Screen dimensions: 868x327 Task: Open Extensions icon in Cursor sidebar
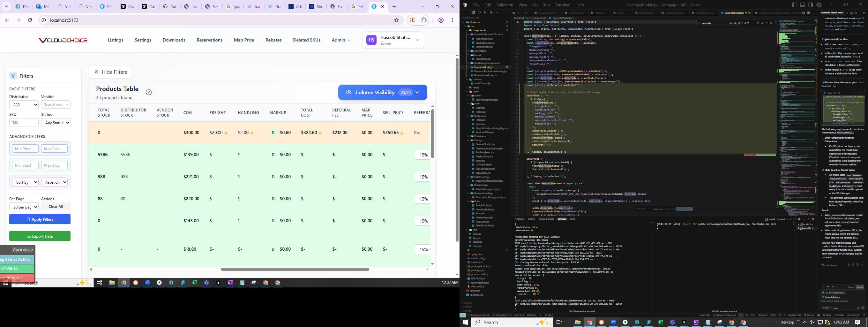491,13
